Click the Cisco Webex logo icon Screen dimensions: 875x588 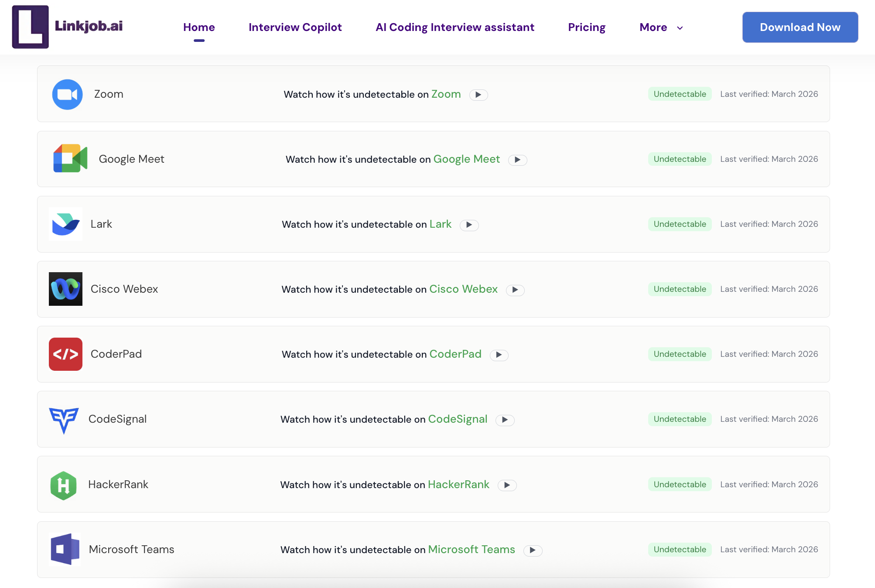pyautogui.click(x=65, y=289)
